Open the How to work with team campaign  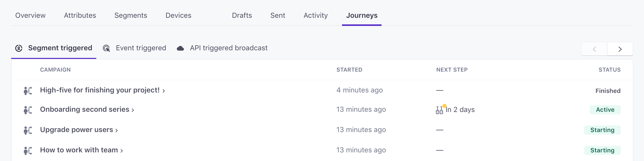pyautogui.click(x=79, y=150)
